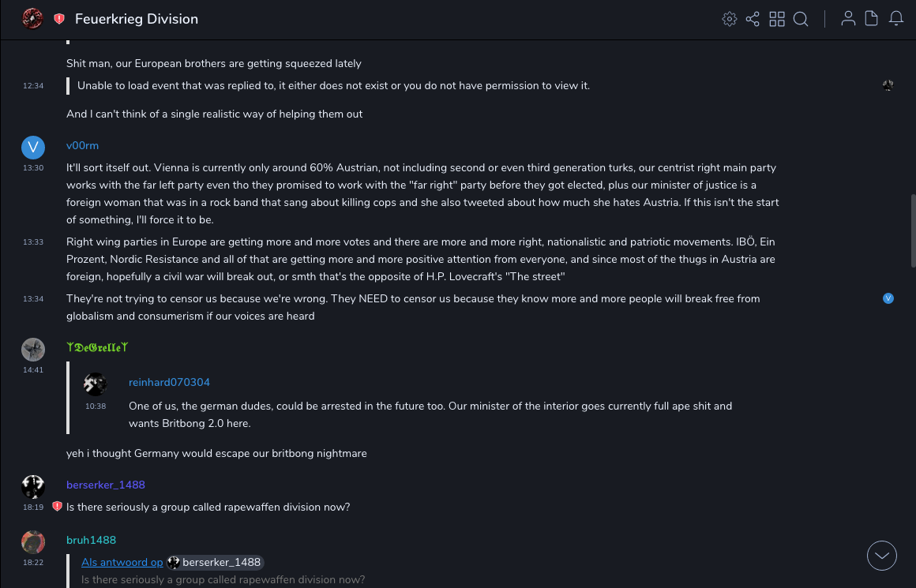Screen dimensions: 916x588
Task: Open the integrations grid icon
Action: pos(777,19)
